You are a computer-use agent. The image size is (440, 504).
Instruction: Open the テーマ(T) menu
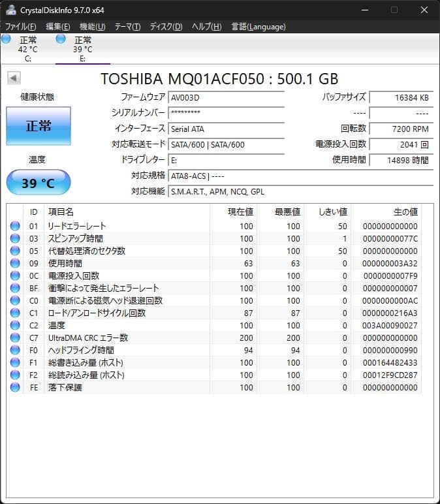[127, 27]
